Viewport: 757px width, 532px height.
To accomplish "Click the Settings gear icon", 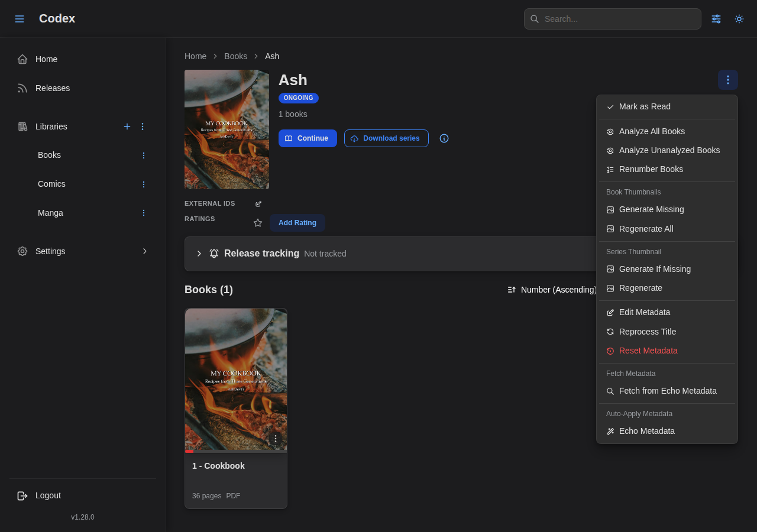I will 22,251.
